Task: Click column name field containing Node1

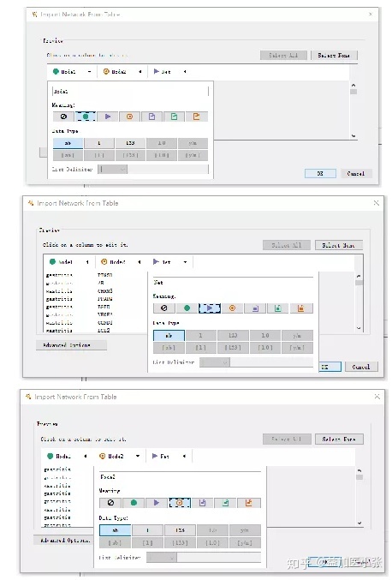Action: (x=131, y=91)
